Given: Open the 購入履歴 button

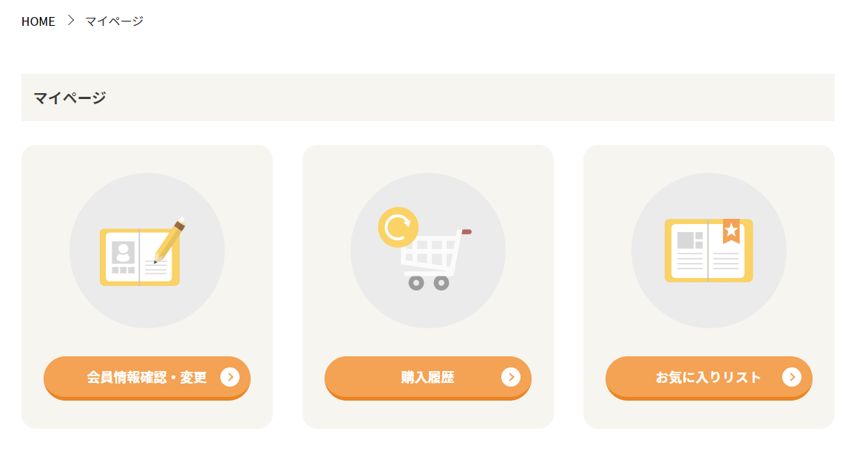Looking at the screenshot, I should click(x=428, y=378).
